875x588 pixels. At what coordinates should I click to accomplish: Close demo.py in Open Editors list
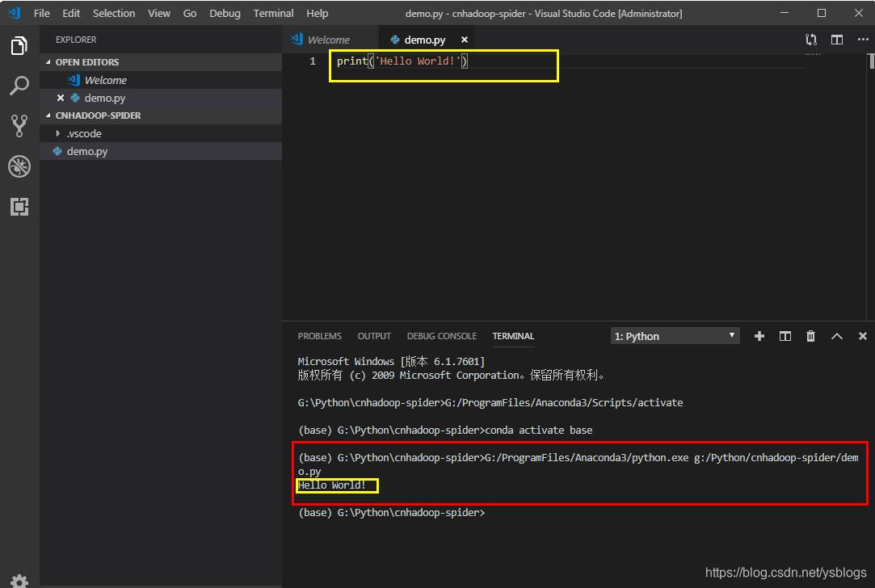click(x=61, y=98)
